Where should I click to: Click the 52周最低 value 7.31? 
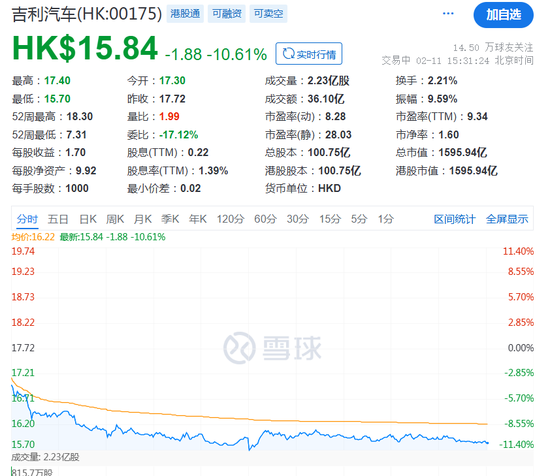click(76, 135)
